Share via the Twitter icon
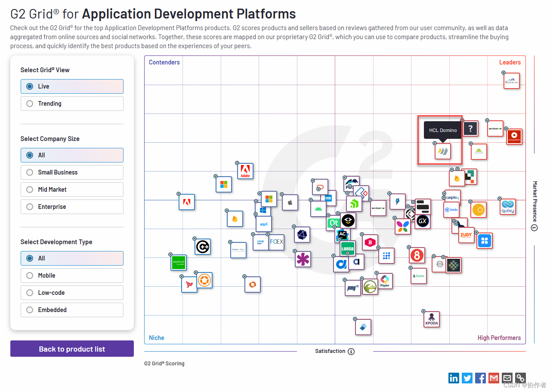The width and height of the screenshot is (553, 392). point(467,378)
